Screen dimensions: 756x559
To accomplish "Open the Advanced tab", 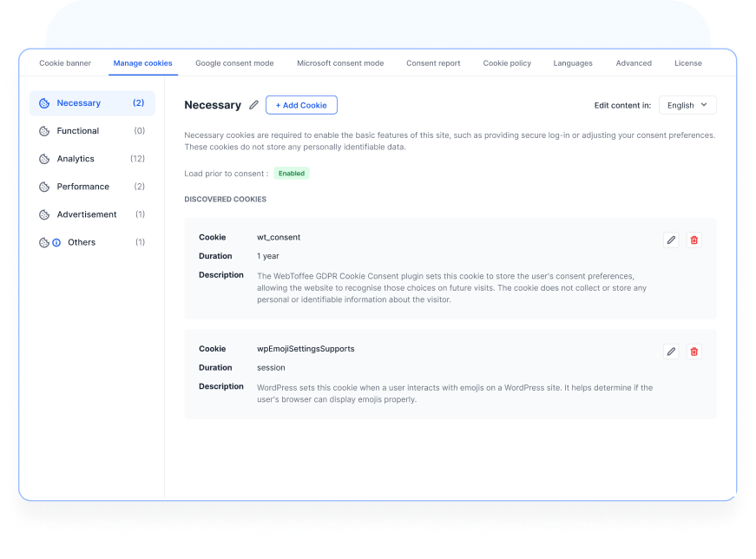I will pos(634,63).
